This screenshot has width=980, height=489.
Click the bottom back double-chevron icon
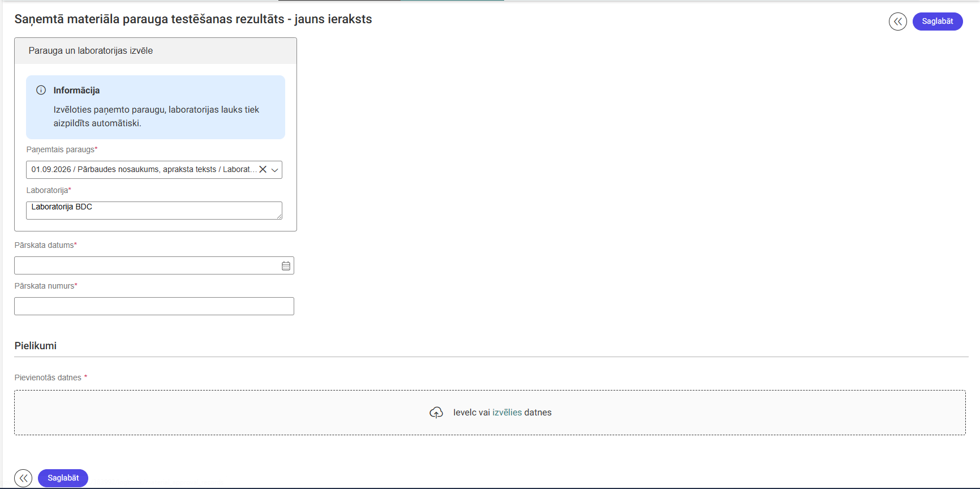(x=23, y=478)
